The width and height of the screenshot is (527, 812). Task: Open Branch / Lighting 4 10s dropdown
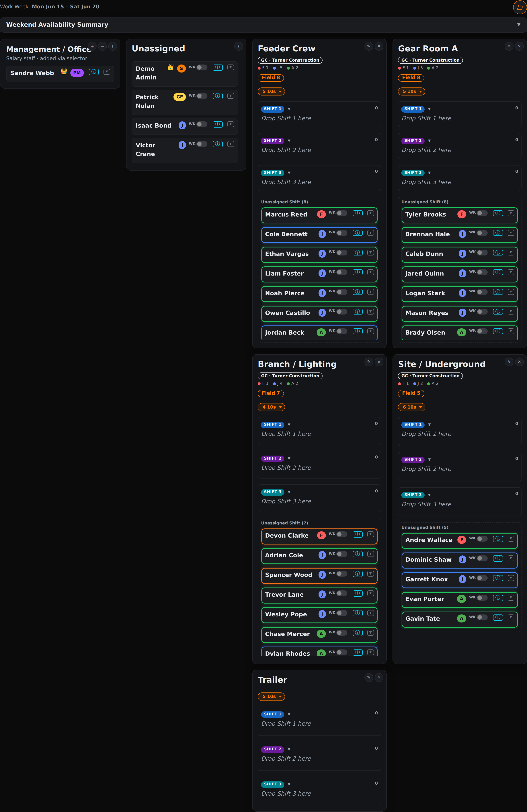(271, 407)
